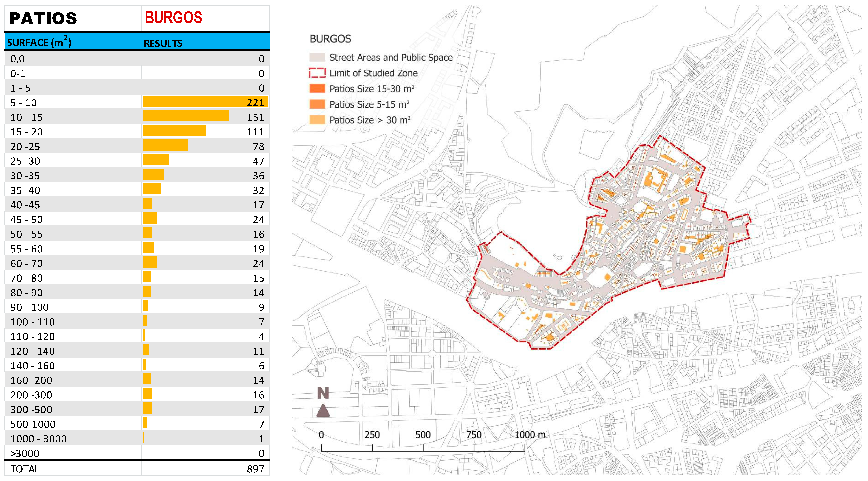Select the Patios Size > 30 m² legend swatch
Viewport: 868px width, 481px height.
click(317, 120)
